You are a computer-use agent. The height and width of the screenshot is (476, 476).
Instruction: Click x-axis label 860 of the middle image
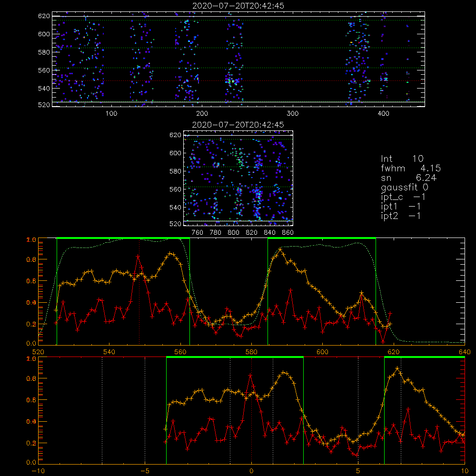(x=288, y=233)
